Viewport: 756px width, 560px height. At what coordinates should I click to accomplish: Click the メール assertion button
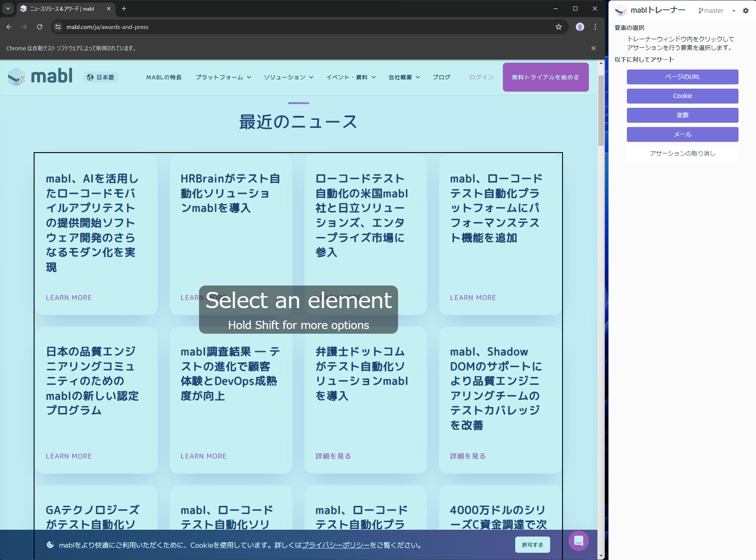pos(682,134)
